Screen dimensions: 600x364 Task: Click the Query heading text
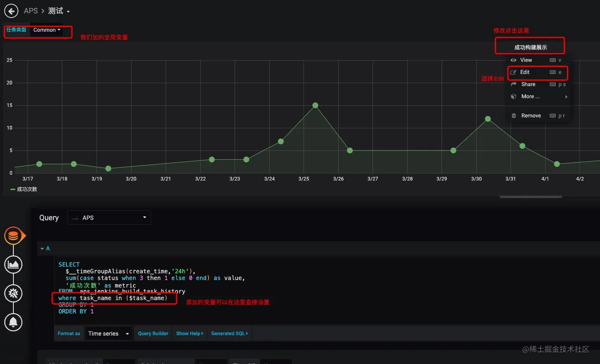(49, 218)
